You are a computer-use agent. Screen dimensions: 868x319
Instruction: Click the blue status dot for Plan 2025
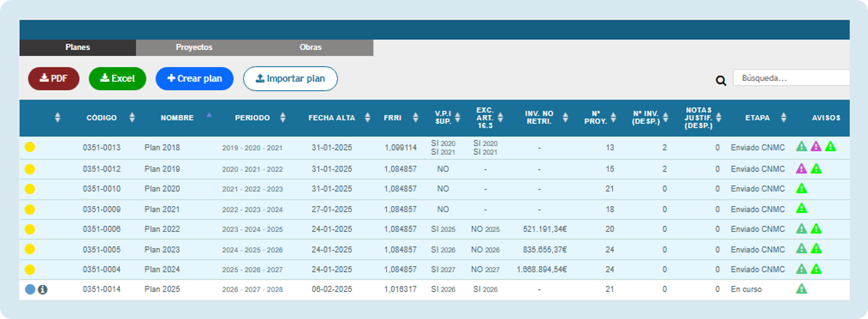(x=30, y=290)
